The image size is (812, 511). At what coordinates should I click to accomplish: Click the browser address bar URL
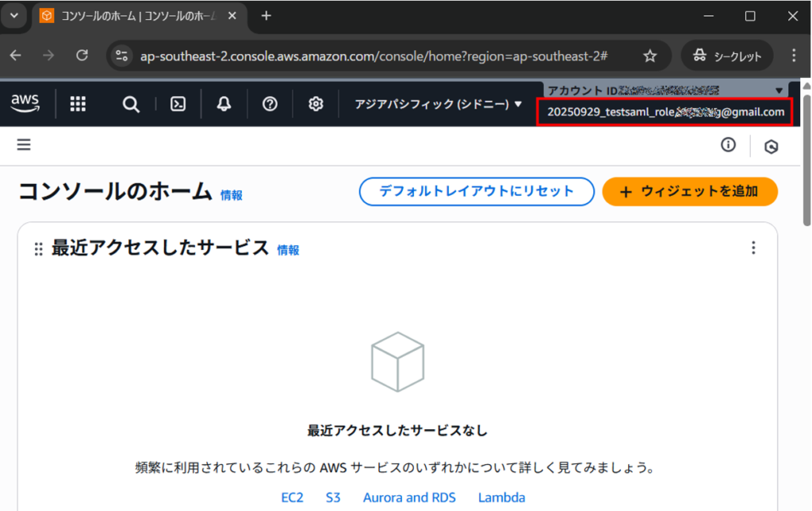click(373, 56)
